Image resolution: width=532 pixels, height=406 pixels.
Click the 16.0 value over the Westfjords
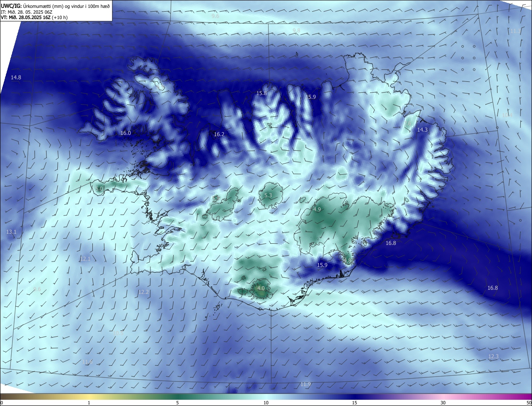pos(126,133)
